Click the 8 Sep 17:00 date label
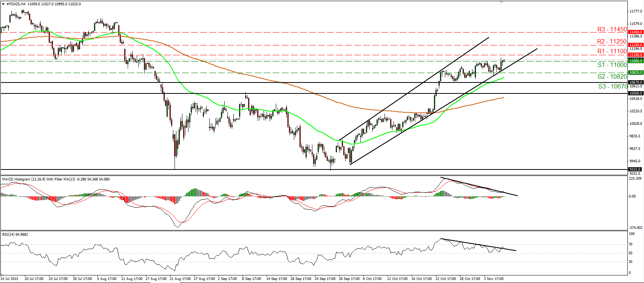 [x=252, y=279]
